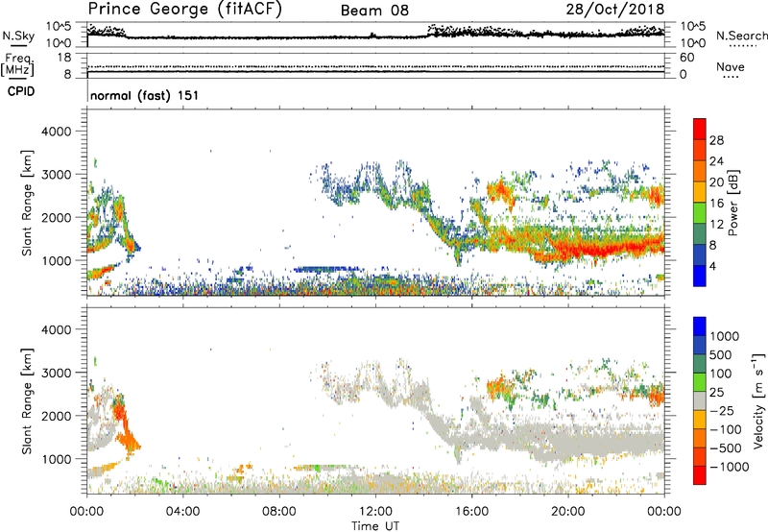Click the plot title "Prince George (fitACF)"
768x532 pixels.
(184, 10)
